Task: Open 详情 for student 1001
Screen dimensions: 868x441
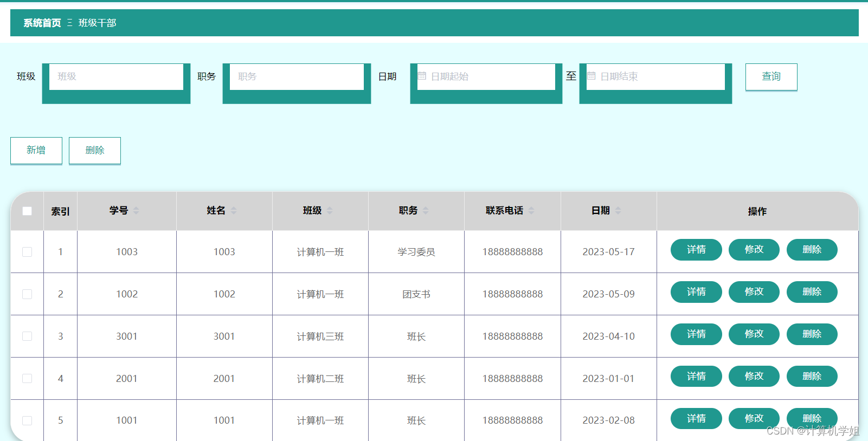Action: 696,419
